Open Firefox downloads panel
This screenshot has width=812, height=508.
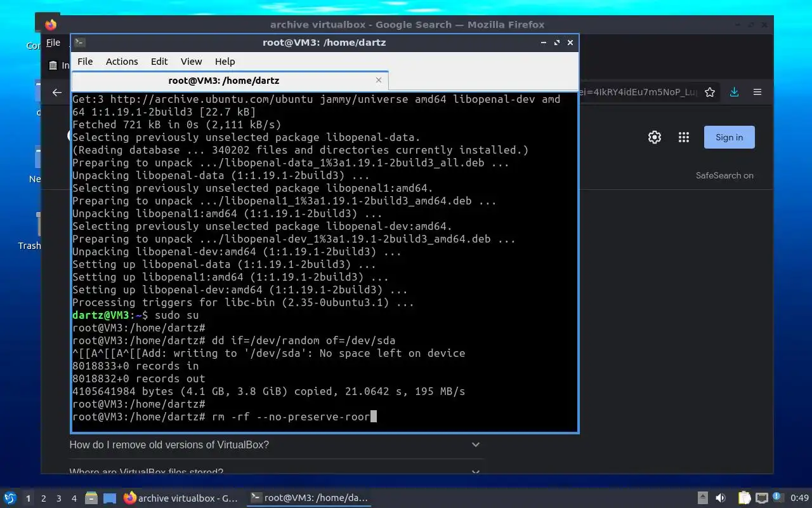pyautogui.click(x=734, y=92)
